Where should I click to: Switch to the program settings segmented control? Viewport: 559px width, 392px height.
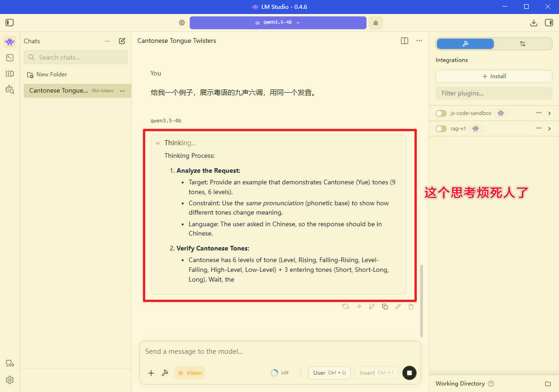[522, 43]
